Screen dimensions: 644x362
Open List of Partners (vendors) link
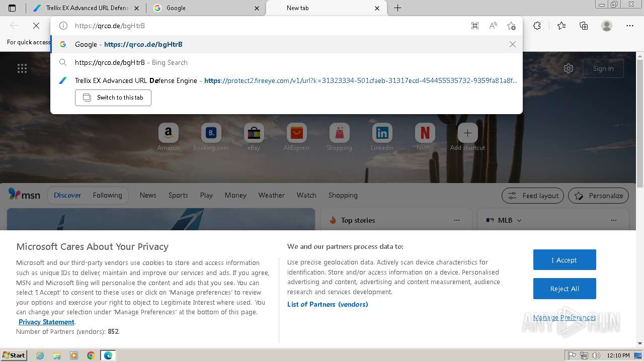tap(328, 304)
